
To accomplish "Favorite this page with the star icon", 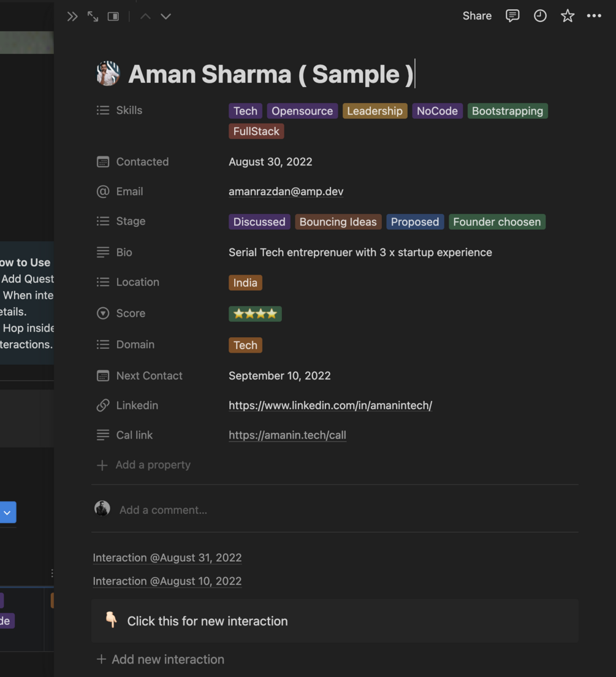I will point(568,16).
